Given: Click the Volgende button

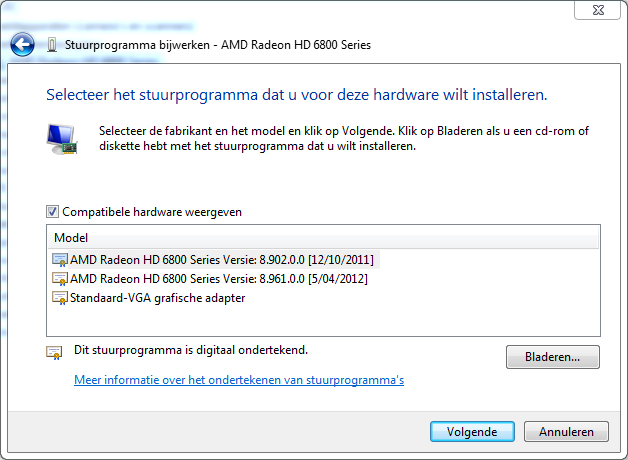Looking at the screenshot, I should point(472,432).
